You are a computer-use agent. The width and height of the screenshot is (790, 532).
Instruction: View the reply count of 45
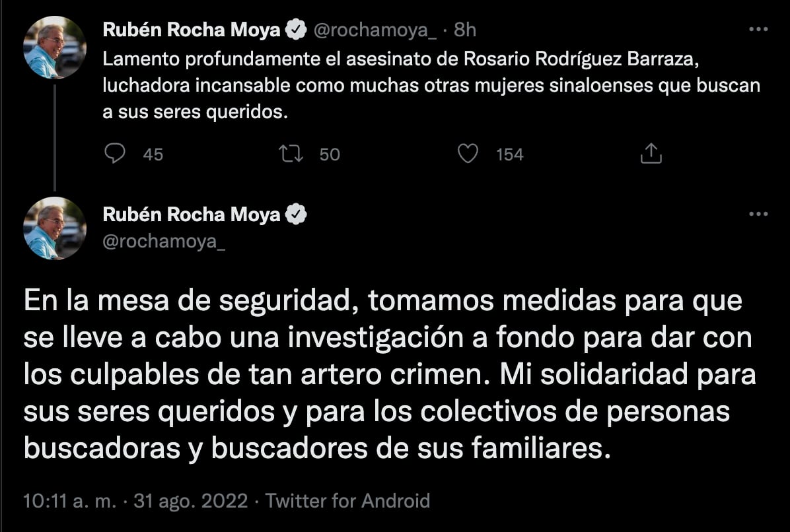[152, 154]
